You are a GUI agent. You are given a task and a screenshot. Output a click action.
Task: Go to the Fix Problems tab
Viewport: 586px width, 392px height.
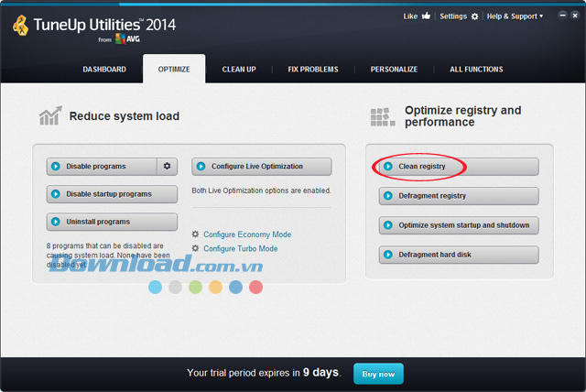[x=313, y=69]
